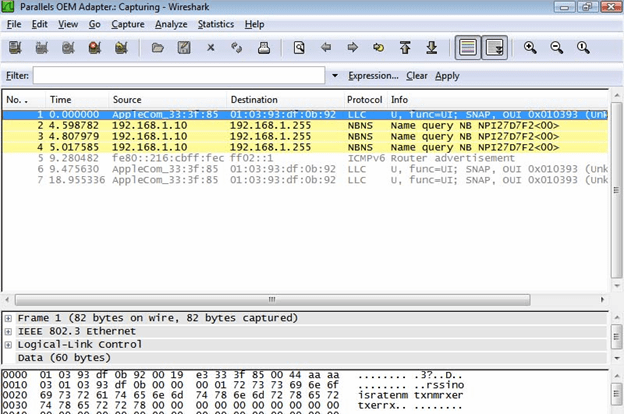
Task: Zoom out packet text
Action: (x=556, y=48)
